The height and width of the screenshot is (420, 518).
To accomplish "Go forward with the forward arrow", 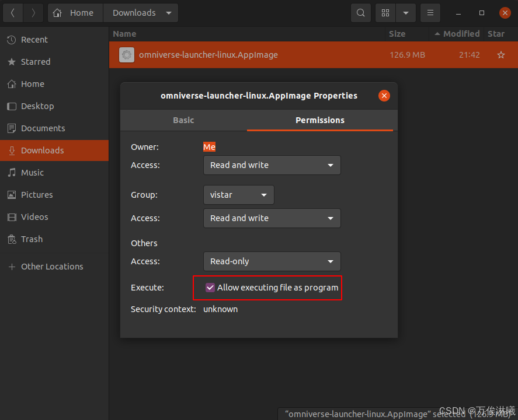I will [x=33, y=13].
